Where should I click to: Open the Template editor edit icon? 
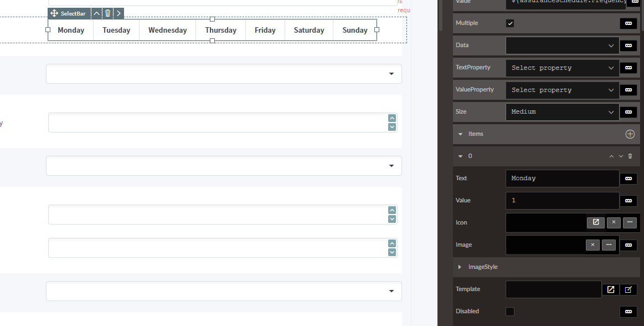(x=628, y=289)
